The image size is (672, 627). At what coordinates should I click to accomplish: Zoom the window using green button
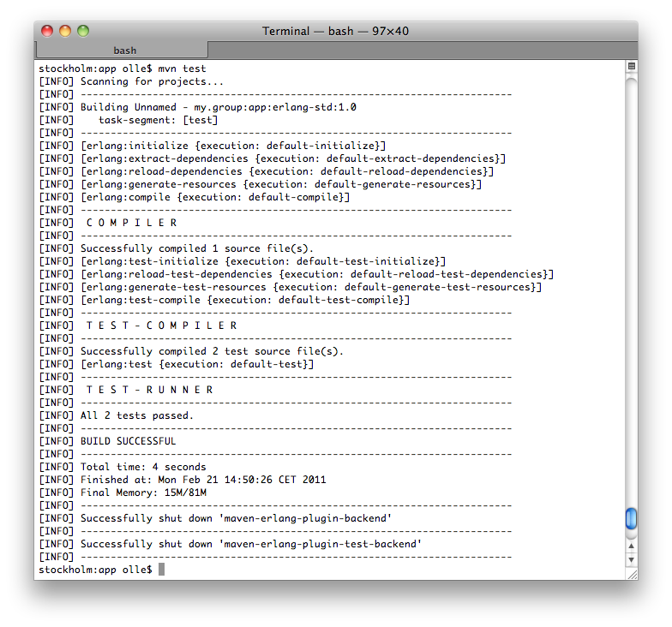pos(83,31)
